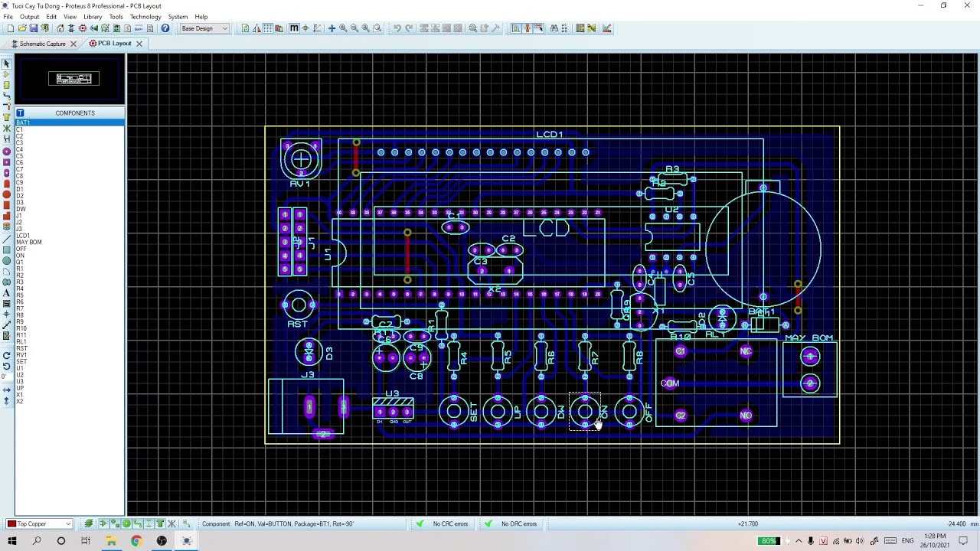Click the Home icon in toolbar
Screen dimensions: 980x551
coord(60,28)
